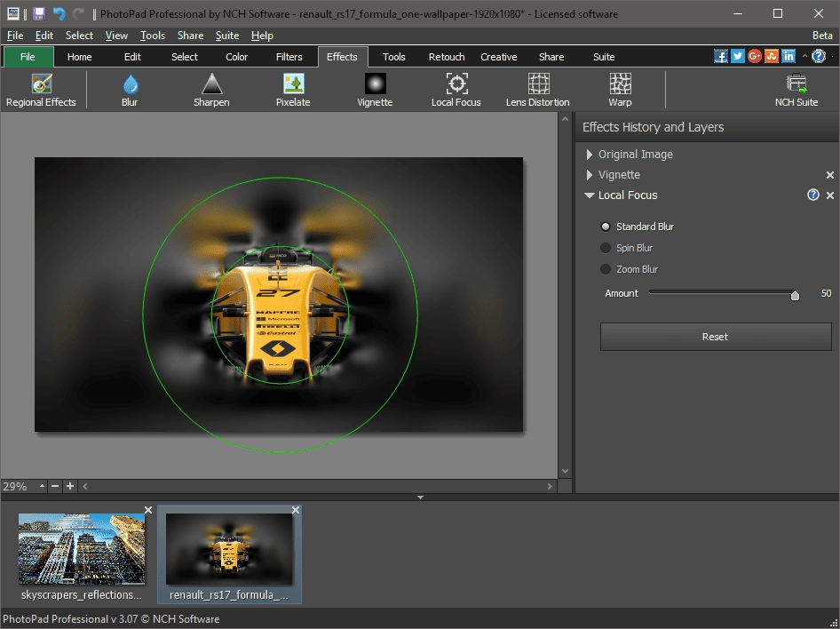The image size is (840, 629).
Task: Choose the Spin Blur option
Action: coord(626,248)
